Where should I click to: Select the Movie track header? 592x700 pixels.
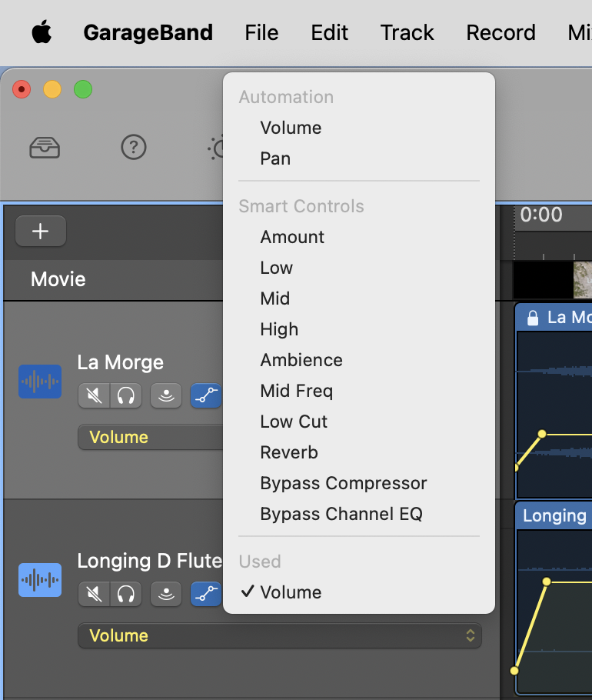[x=113, y=279]
